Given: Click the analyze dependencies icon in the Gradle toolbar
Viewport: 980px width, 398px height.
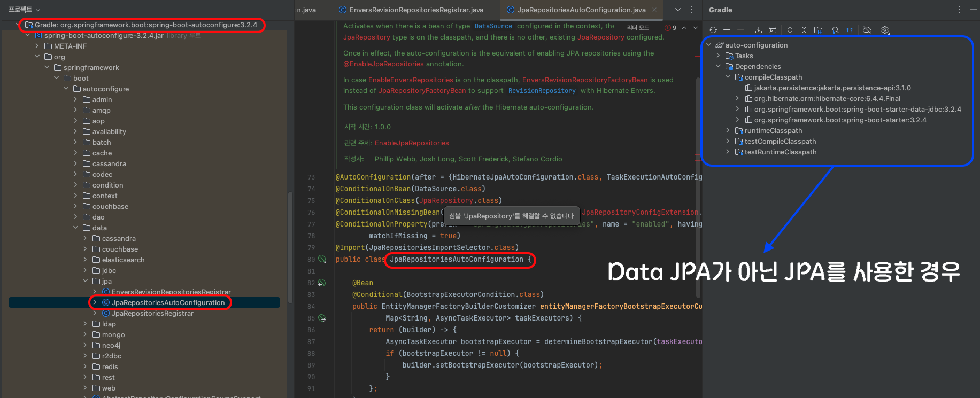Looking at the screenshot, I should coord(835,30).
